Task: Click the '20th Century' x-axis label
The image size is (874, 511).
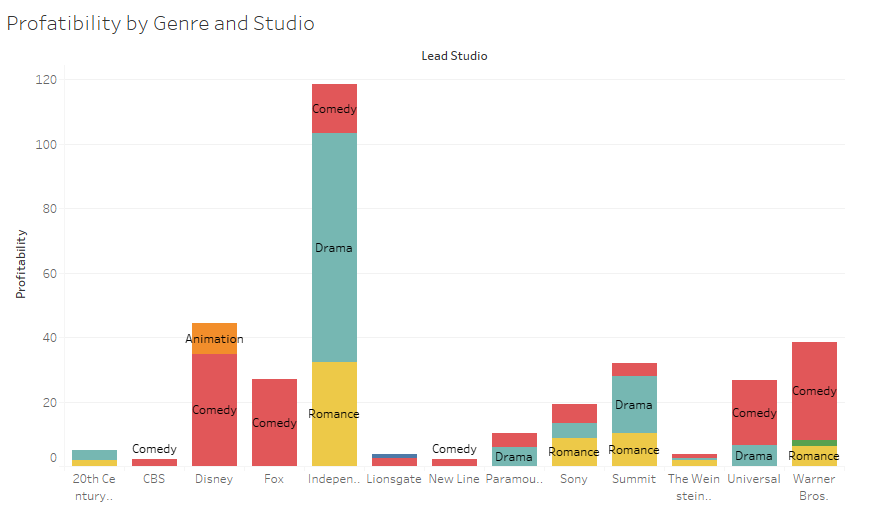Action: 94,487
